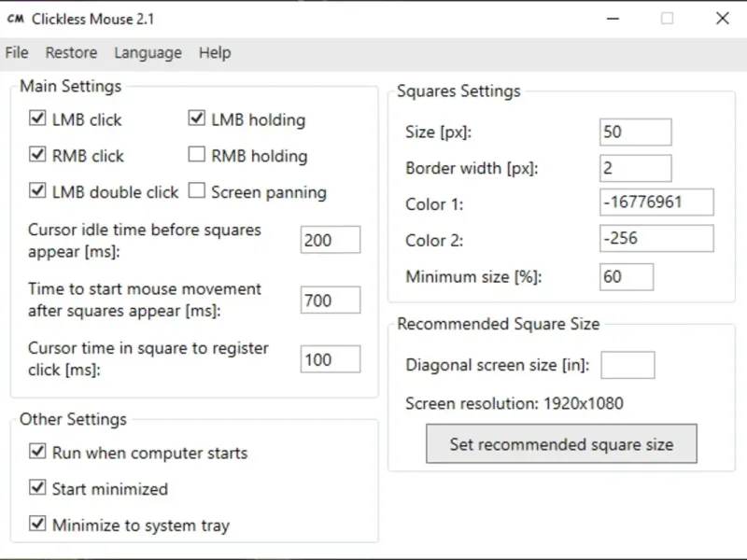Toggle the LMB double click checkbox
The height and width of the screenshot is (560, 747).
pyautogui.click(x=37, y=191)
